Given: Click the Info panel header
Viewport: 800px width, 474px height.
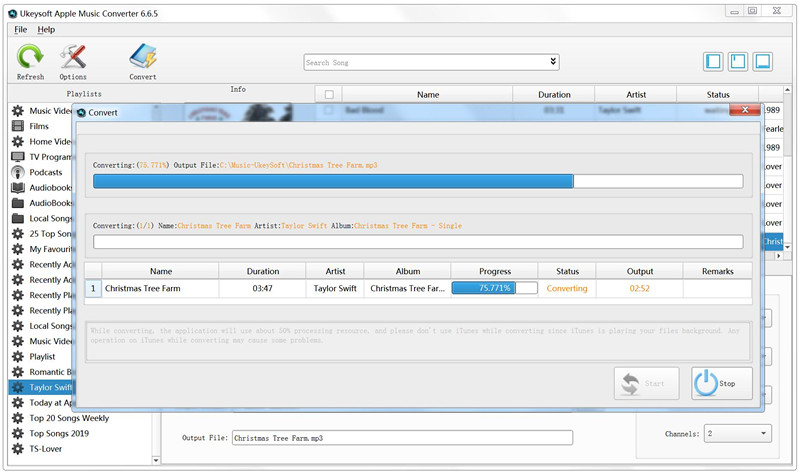Looking at the screenshot, I should click(238, 89).
